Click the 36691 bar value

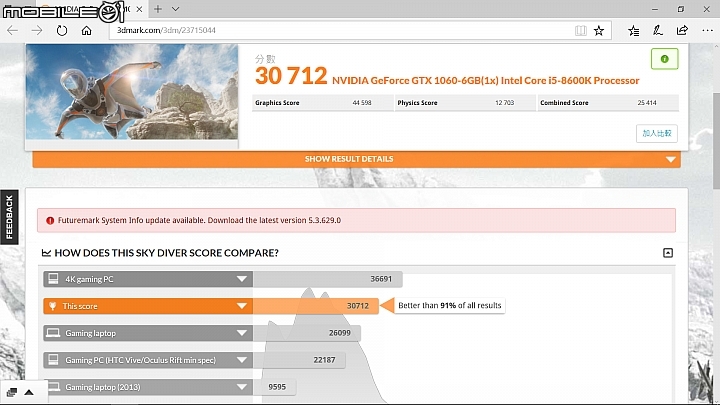coord(381,279)
